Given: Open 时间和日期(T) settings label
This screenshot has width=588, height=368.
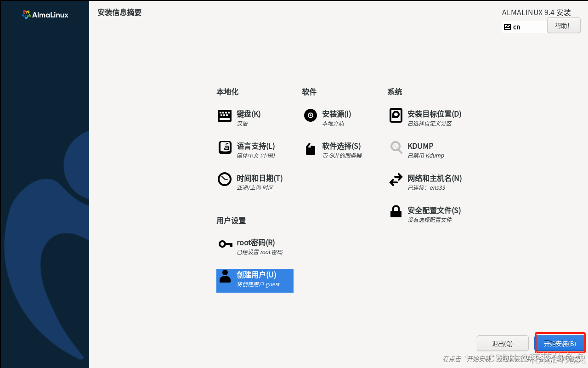Looking at the screenshot, I should pos(260,178).
